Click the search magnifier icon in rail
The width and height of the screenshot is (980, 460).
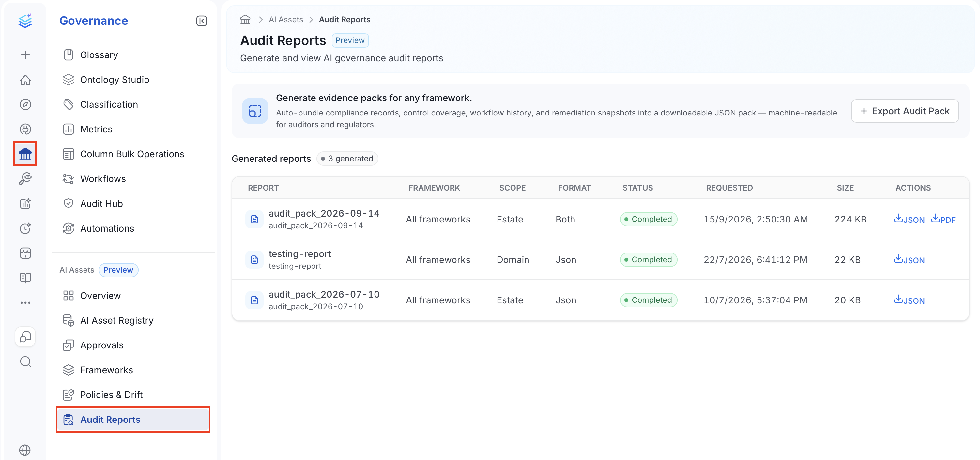25,361
